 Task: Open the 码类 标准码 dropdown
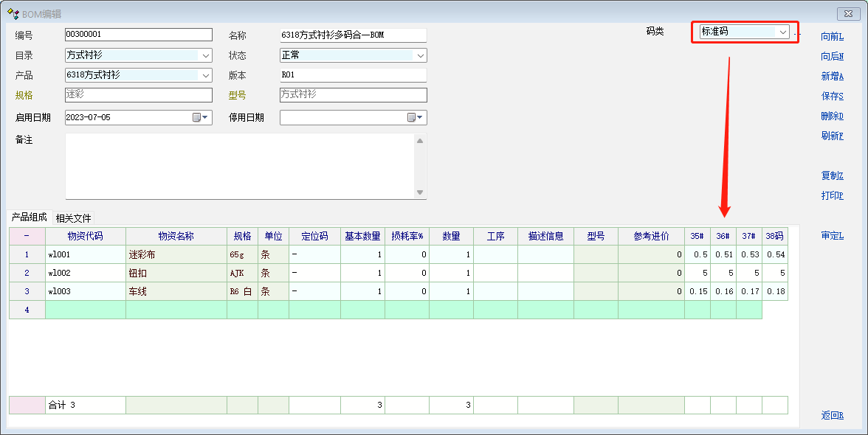coord(782,32)
